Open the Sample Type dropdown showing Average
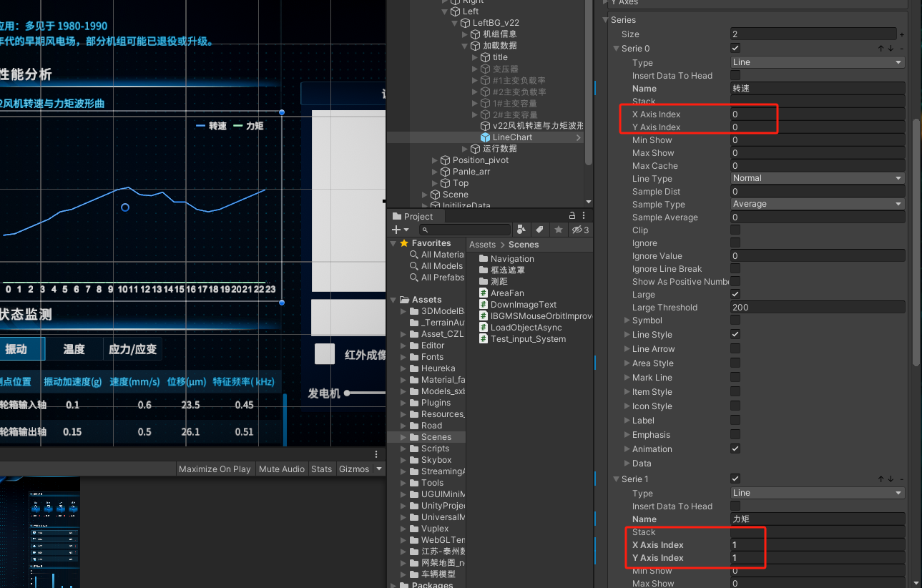Viewport: 922px width, 588px height. [x=817, y=203]
